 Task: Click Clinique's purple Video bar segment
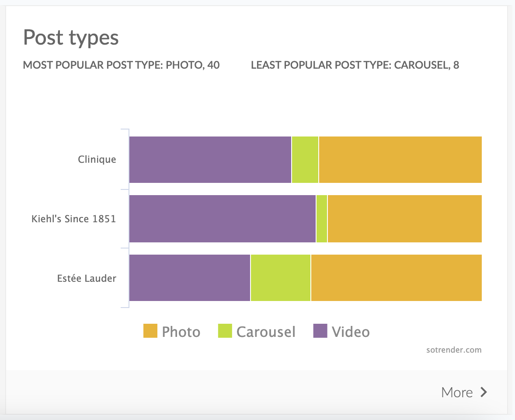(x=210, y=160)
